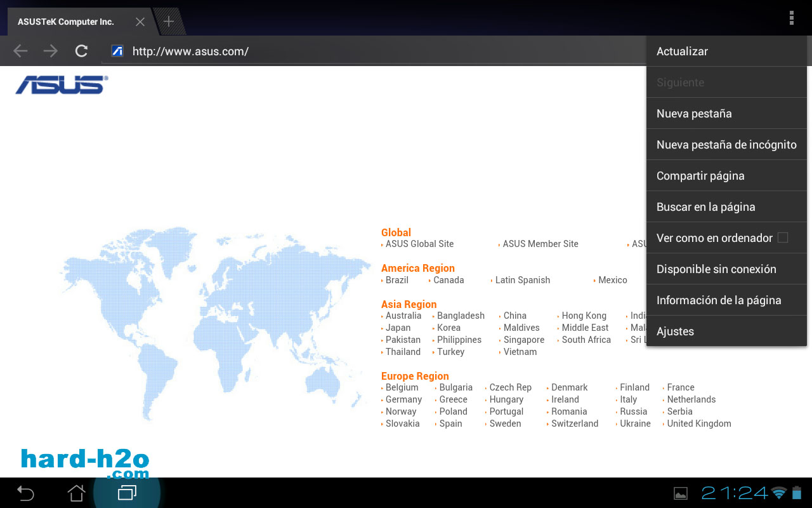Click the Hong Kong link
Viewport: 812px width, 508px height.
click(584, 316)
